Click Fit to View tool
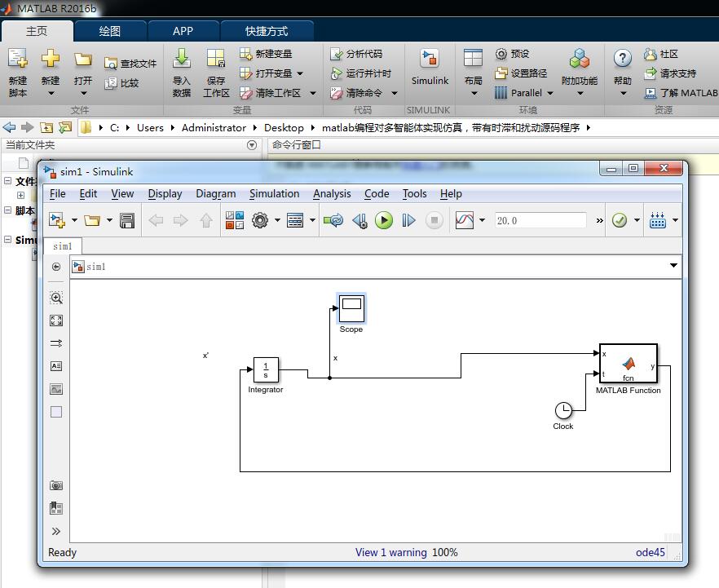This screenshot has width=719, height=588. [x=56, y=321]
